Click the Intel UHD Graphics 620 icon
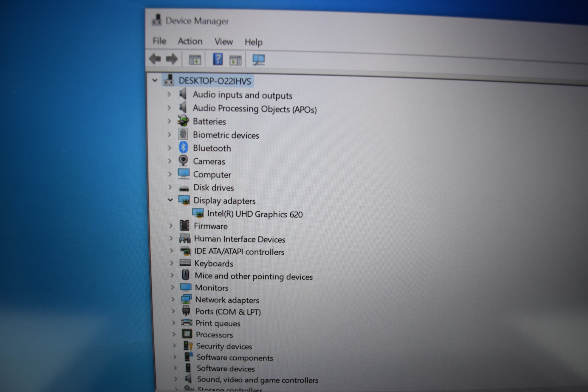The image size is (588, 392). point(198,213)
